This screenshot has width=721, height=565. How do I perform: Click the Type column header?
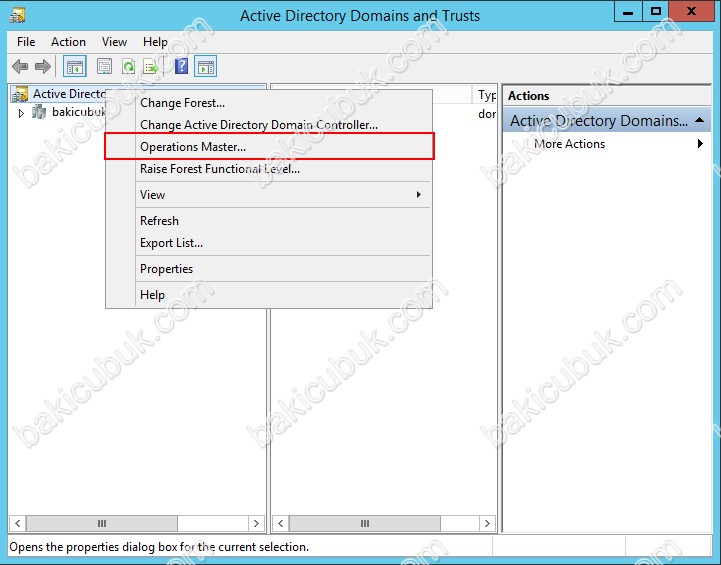pyautogui.click(x=485, y=95)
